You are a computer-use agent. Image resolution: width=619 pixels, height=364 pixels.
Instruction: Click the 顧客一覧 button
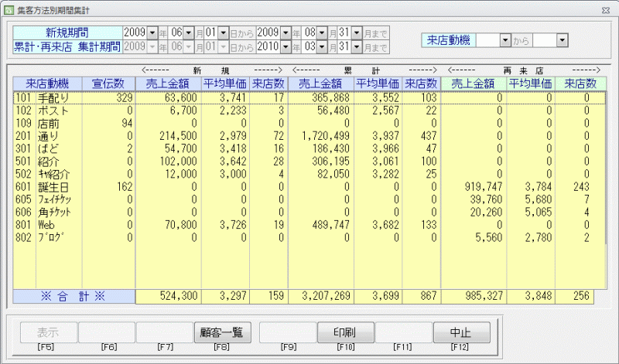(222, 332)
